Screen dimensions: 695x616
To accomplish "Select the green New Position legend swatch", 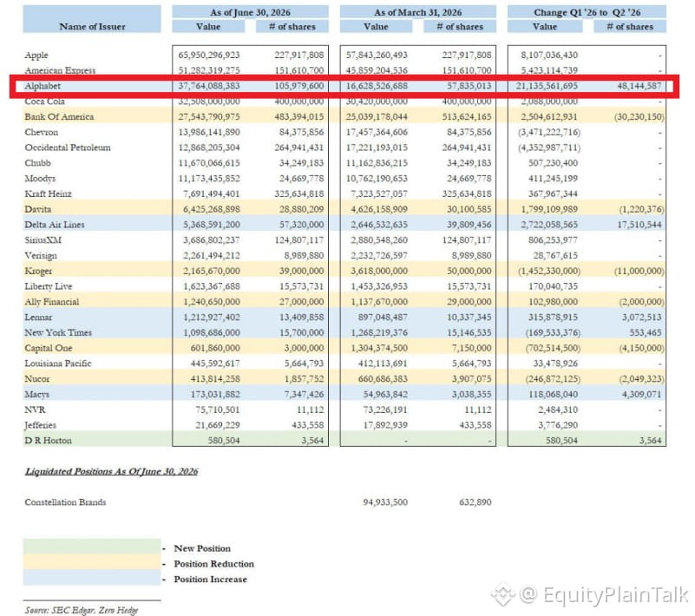I will [92, 546].
